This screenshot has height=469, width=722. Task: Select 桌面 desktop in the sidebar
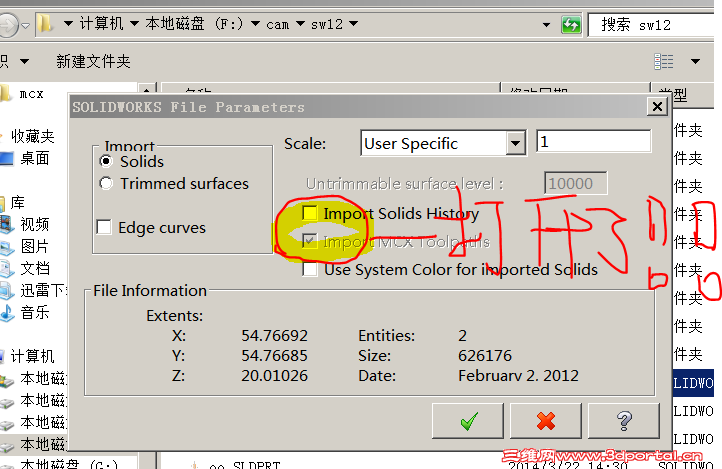pos(35,158)
